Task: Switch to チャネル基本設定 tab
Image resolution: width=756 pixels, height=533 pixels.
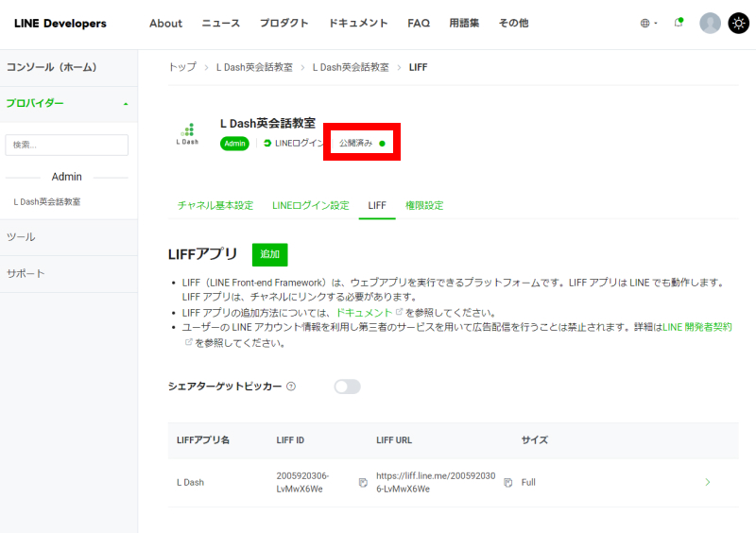Action: pyautogui.click(x=215, y=205)
